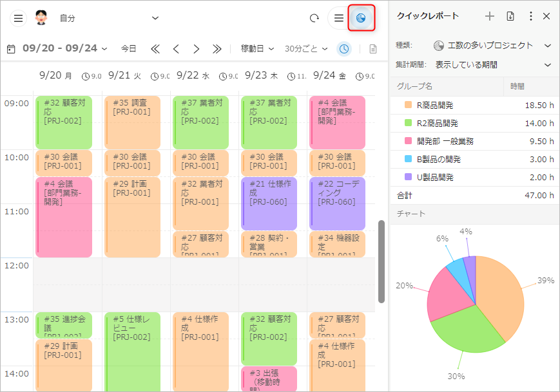
Task: Export quick report using download icon
Action: (510, 16)
